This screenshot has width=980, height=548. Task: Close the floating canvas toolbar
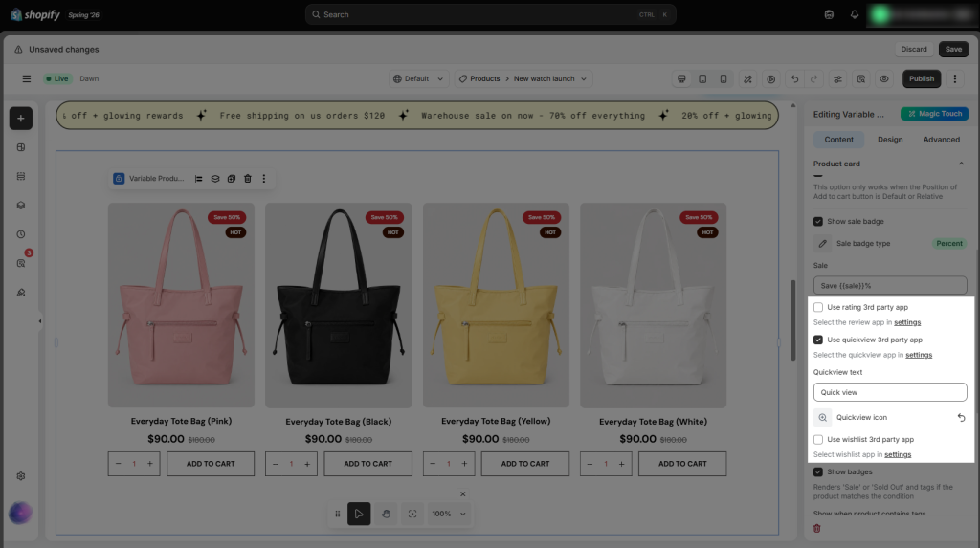coord(462,494)
